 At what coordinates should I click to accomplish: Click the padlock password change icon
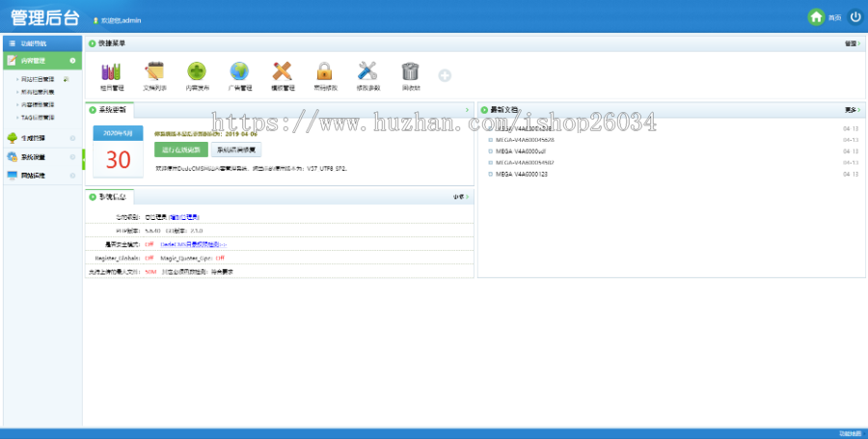pos(324,71)
